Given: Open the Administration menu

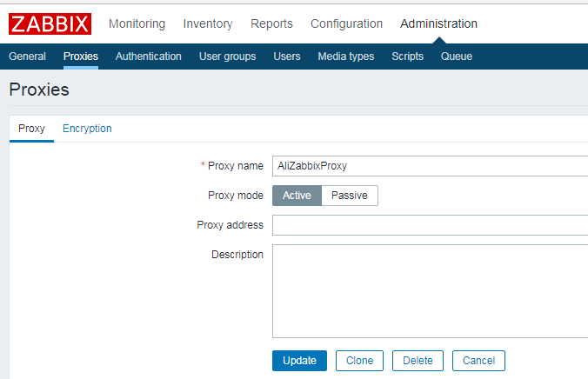Looking at the screenshot, I should coord(438,23).
